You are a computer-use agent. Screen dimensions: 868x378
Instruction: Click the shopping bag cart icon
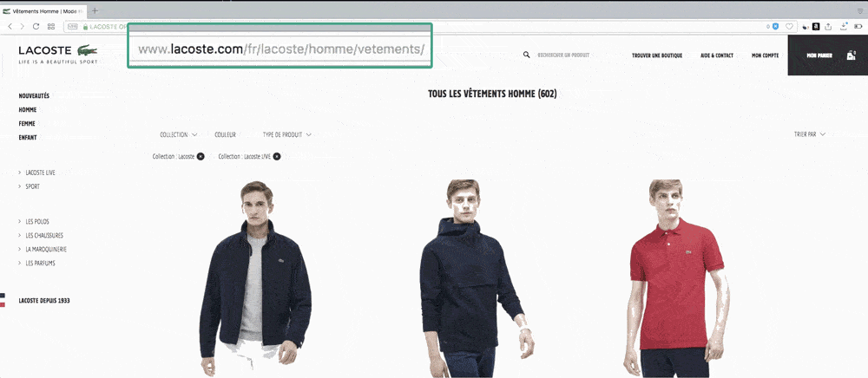(x=851, y=55)
